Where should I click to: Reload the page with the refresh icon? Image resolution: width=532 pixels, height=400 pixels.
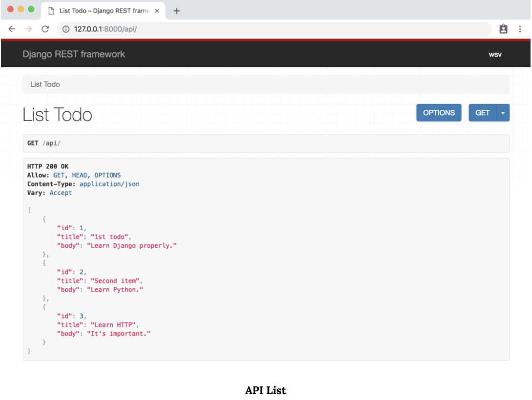(x=45, y=29)
